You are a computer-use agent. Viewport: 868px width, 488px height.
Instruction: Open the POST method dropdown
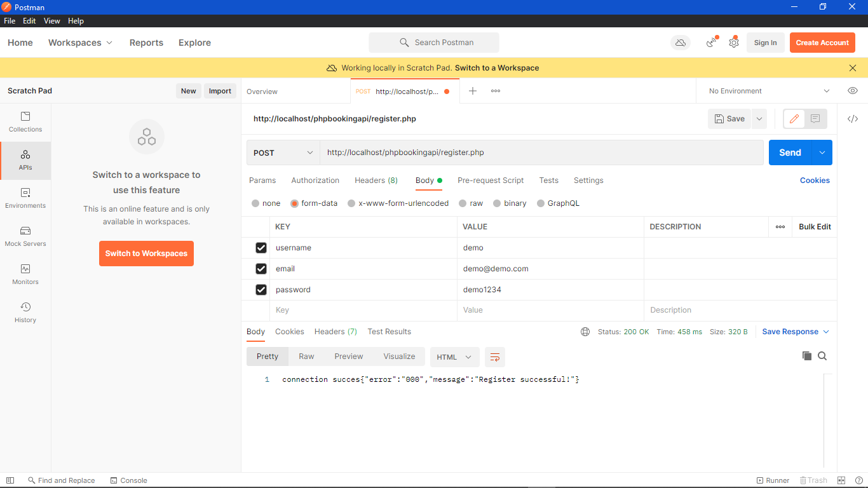coord(283,152)
